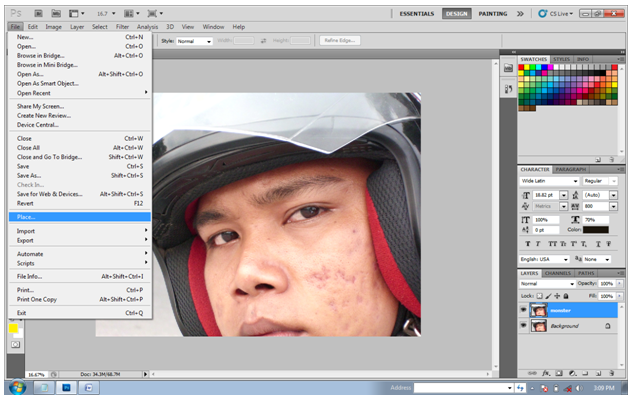Click the swap width and height icon

coord(264,40)
